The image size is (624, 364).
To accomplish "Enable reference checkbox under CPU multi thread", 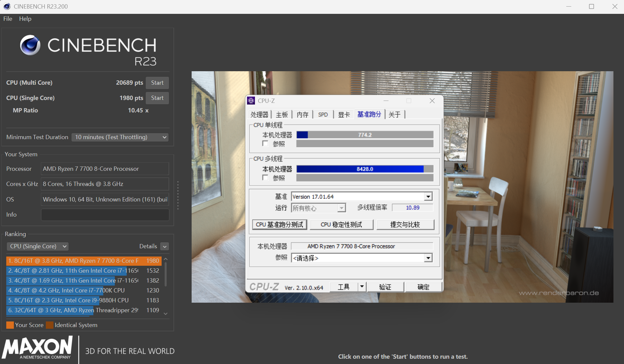I will coord(265,178).
